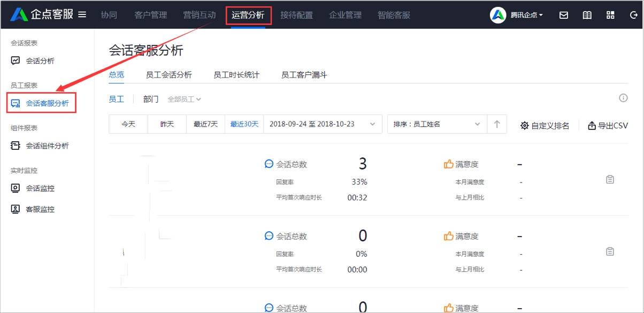Screen dimensions: 644x313
Task: Open the 智能客服 top menu
Action: click(394, 15)
